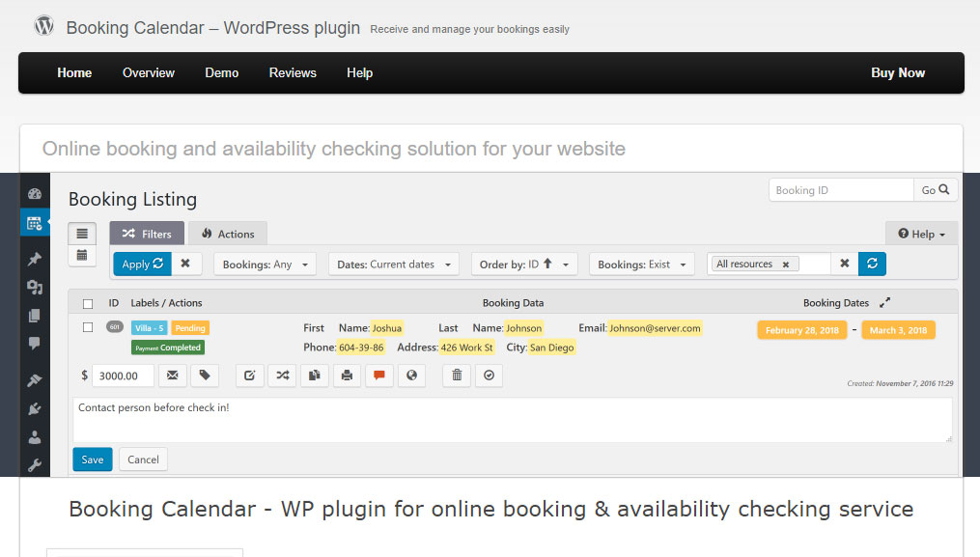Click into the Booking ID search field
This screenshot has height=557, width=980.
(841, 190)
